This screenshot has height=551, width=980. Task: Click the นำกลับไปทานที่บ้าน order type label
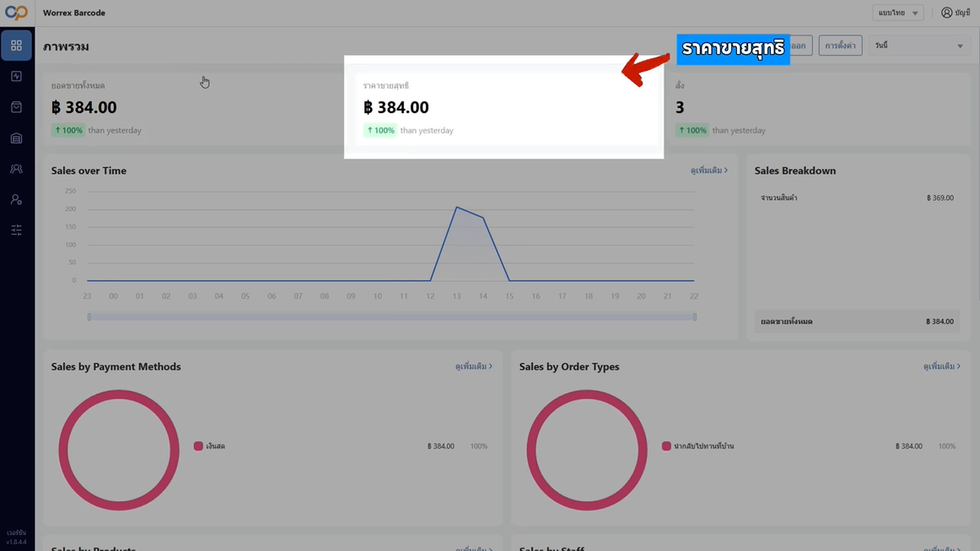703,446
